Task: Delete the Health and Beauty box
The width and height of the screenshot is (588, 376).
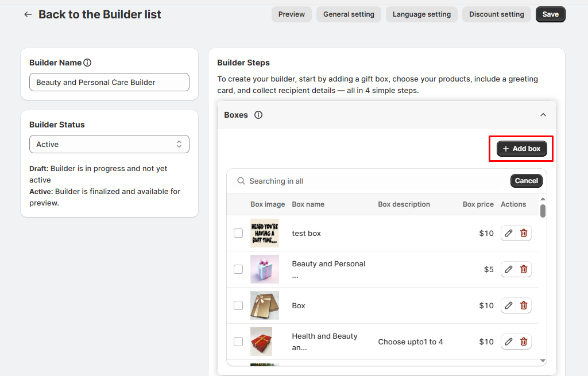Action: (524, 342)
